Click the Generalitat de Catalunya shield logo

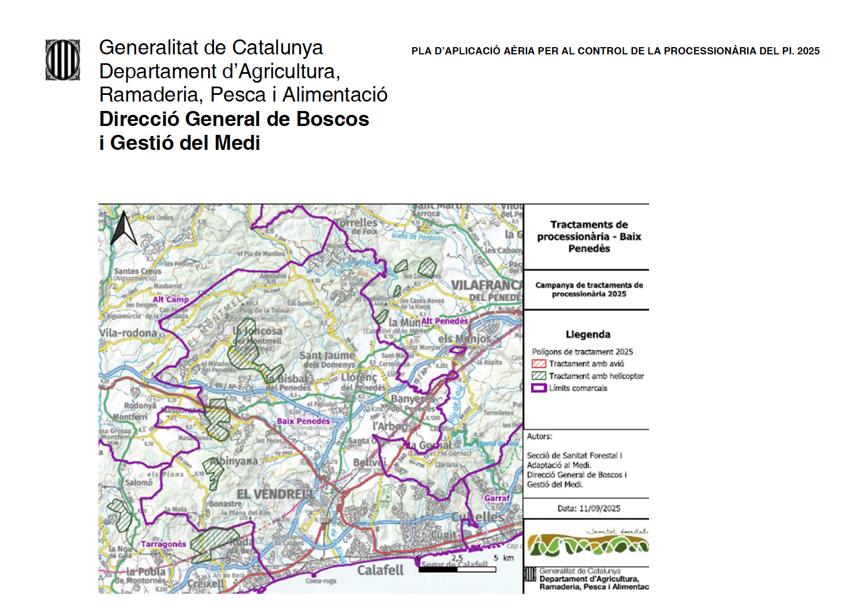(x=62, y=60)
